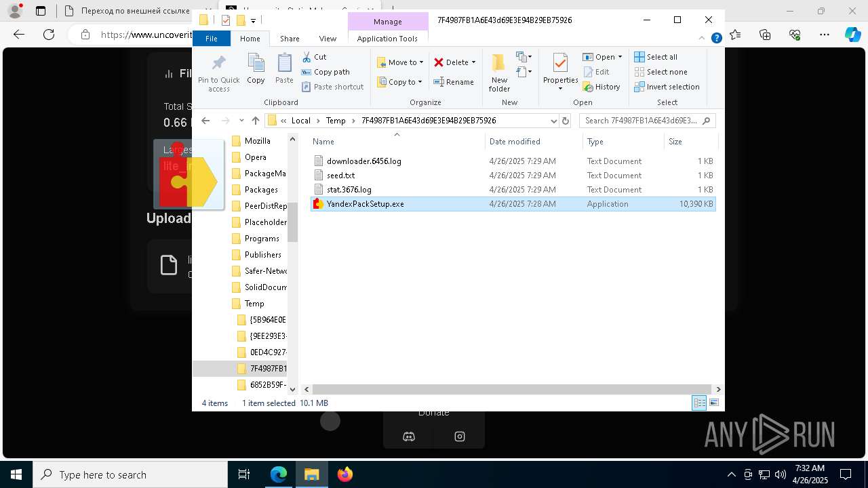The width and height of the screenshot is (868, 488).
Task: Click Edit in Open group
Action: 595,72
